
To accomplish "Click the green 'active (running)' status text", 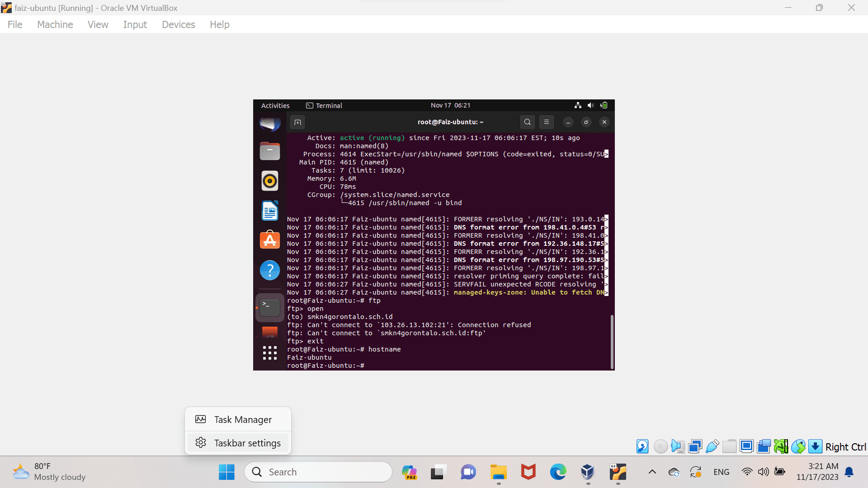I will [x=372, y=138].
